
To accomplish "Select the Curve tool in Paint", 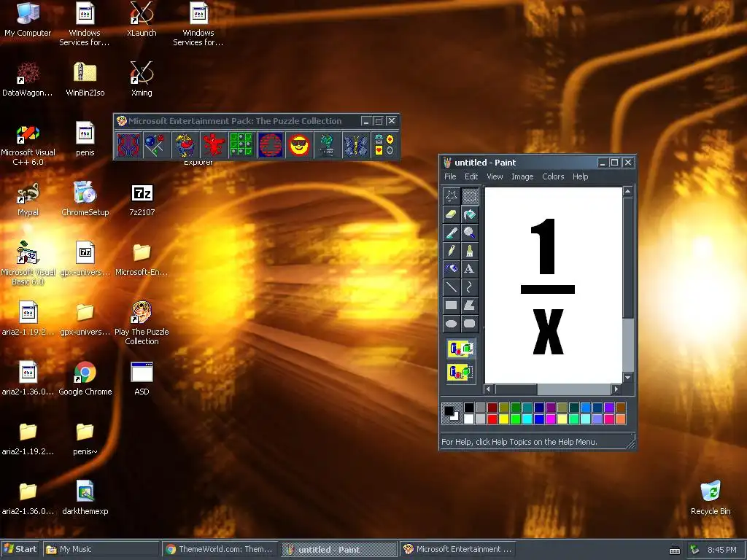I will 469,287.
